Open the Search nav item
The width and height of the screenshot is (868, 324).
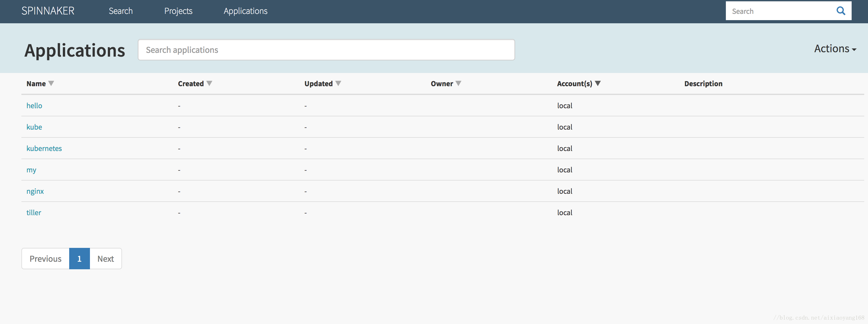coord(121,11)
